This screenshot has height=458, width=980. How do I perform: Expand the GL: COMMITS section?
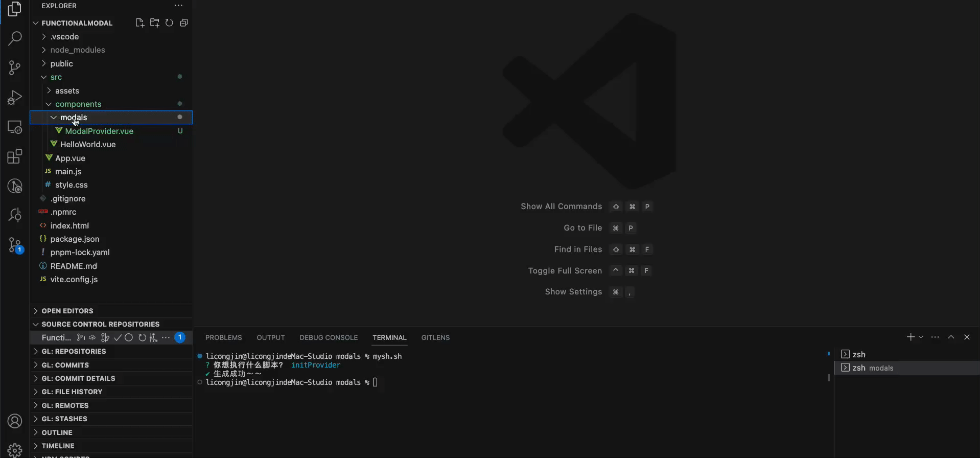111,365
